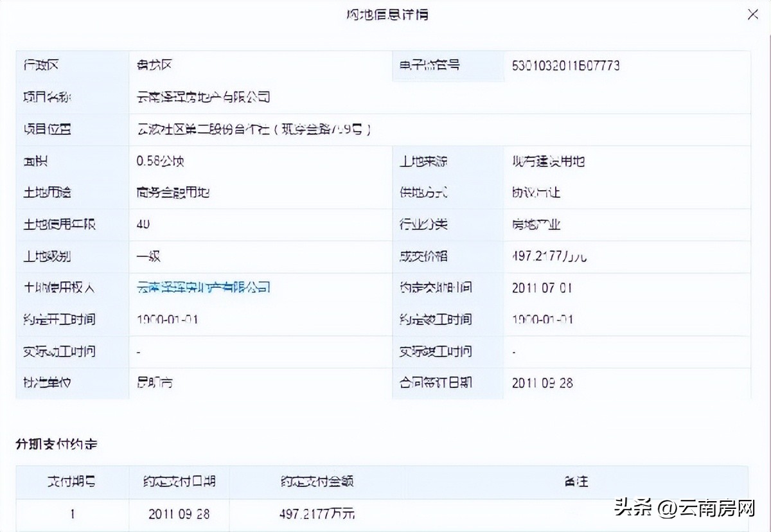Click the 合同签订日期 value 2011-09-28
Image resolution: width=771 pixels, height=532 pixels.
coord(544,383)
